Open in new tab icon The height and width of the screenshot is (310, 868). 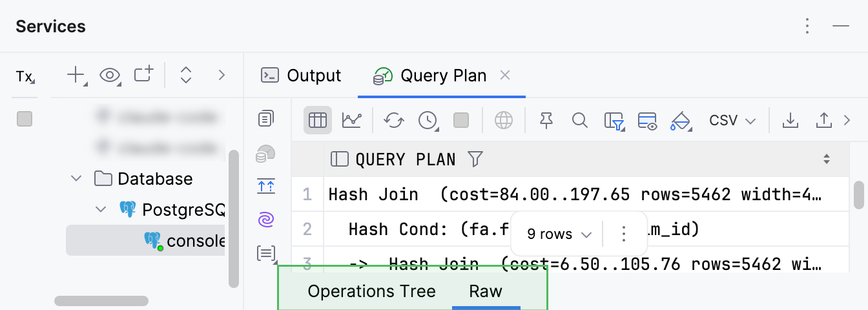tap(144, 75)
